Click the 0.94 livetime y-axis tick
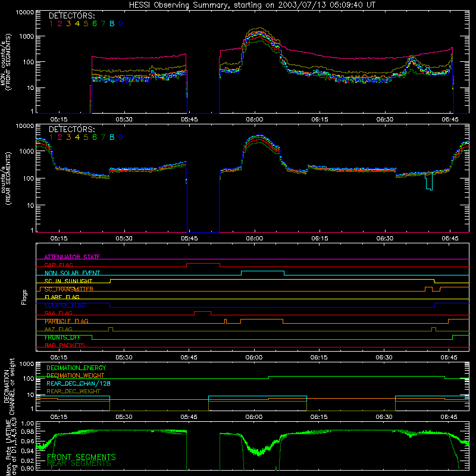Viewport: 476px width, 476px height. (x=27, y=451)
